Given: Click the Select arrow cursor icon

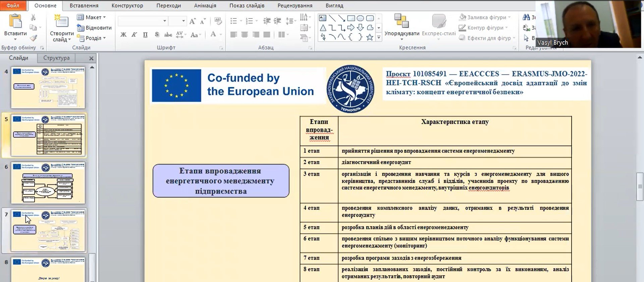Looking at the screenshot, I should 526,38.
